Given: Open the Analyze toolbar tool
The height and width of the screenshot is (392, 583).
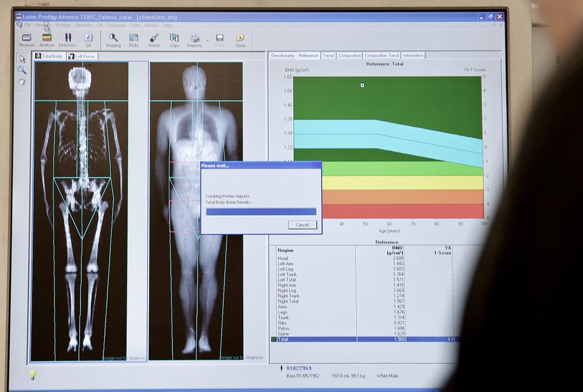Looking at the screenshot, I should [x=47, y=39].
